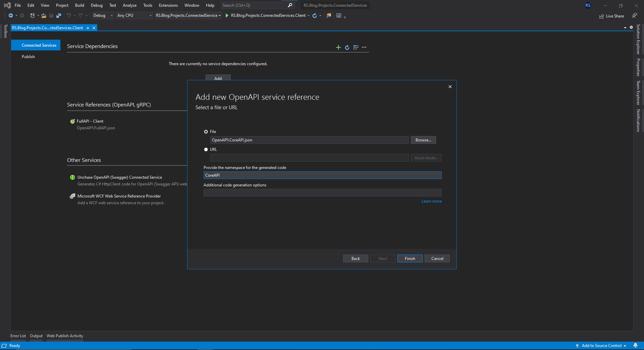Click the restore dependencies icon beside refresh
The width and height of the screenshot is (644, 350).
point(356,47)
